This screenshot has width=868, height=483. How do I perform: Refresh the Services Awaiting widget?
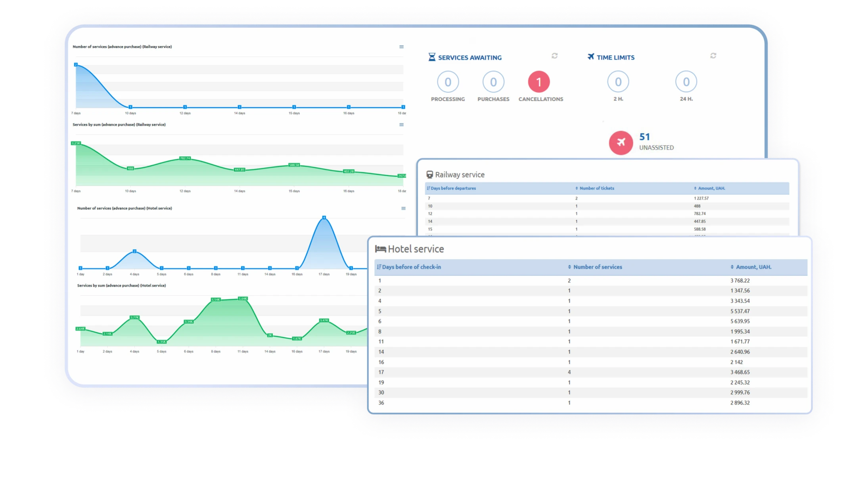(554, 56)
